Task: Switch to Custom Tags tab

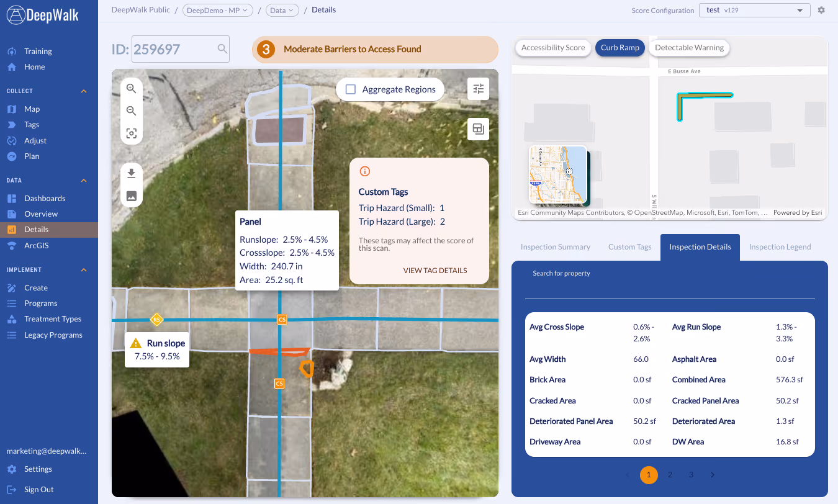Action: click(x=630, y=247)
